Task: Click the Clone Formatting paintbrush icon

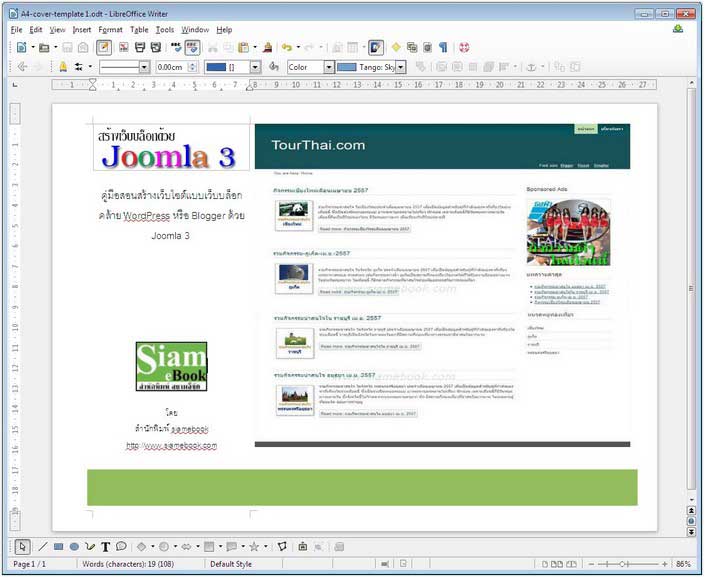Action: [268, 47]
